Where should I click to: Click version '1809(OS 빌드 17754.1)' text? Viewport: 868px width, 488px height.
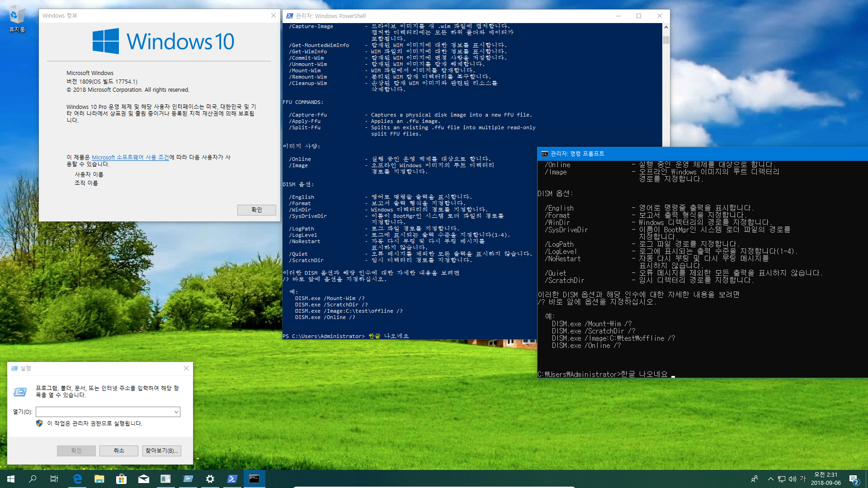108,82
